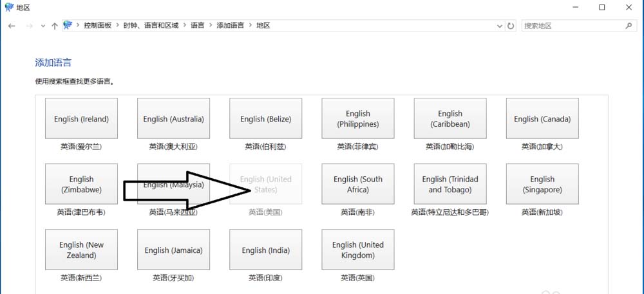
Task: Choose English (Australia) language tile
Action: 173,118
